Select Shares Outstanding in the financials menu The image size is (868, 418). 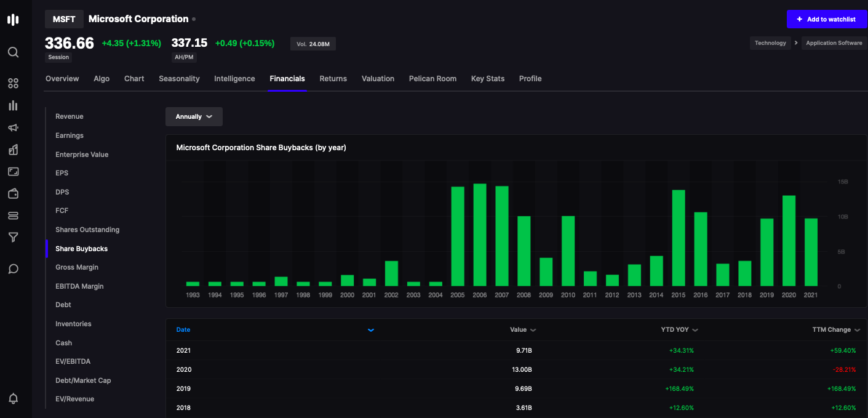coord(87,230)
